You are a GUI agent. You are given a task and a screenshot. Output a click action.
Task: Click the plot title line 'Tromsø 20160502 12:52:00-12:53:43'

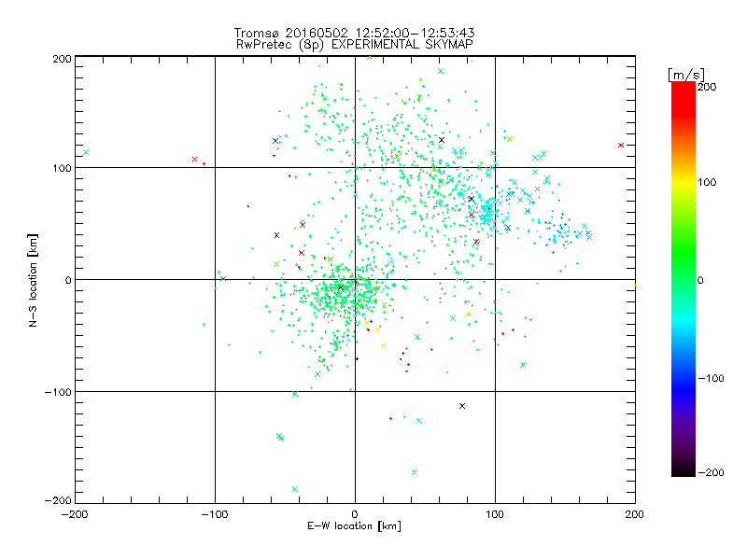click(x=354, y=33)
